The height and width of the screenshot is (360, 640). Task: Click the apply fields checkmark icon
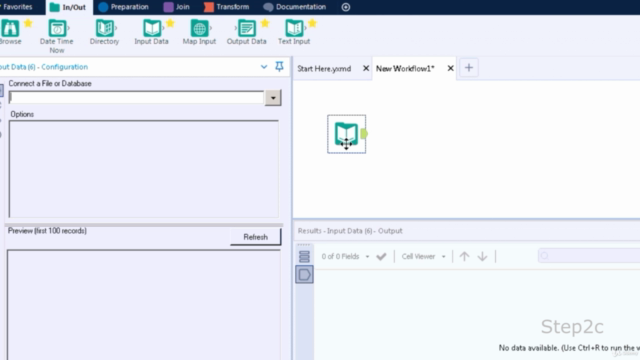click(381, 256)
